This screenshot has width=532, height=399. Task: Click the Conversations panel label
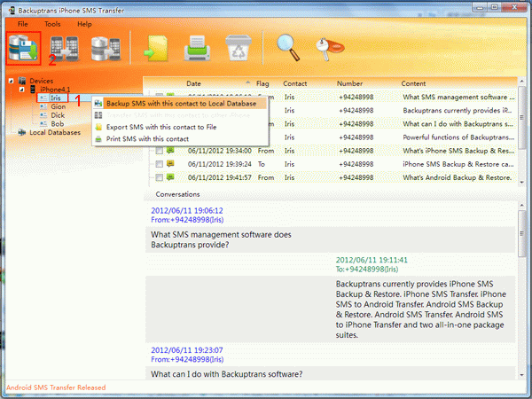(177, 194)
